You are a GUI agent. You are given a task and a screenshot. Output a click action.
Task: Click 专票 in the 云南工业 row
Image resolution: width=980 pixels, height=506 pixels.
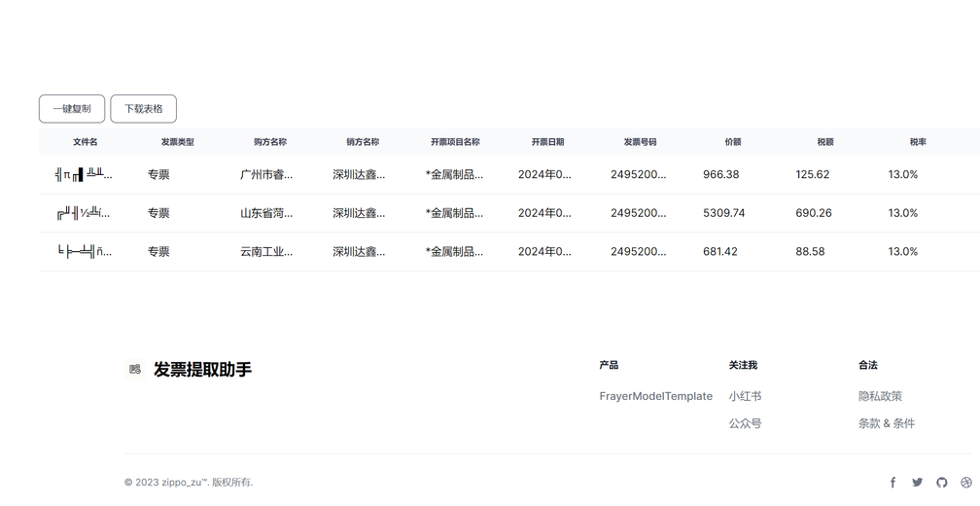[158, 251]
